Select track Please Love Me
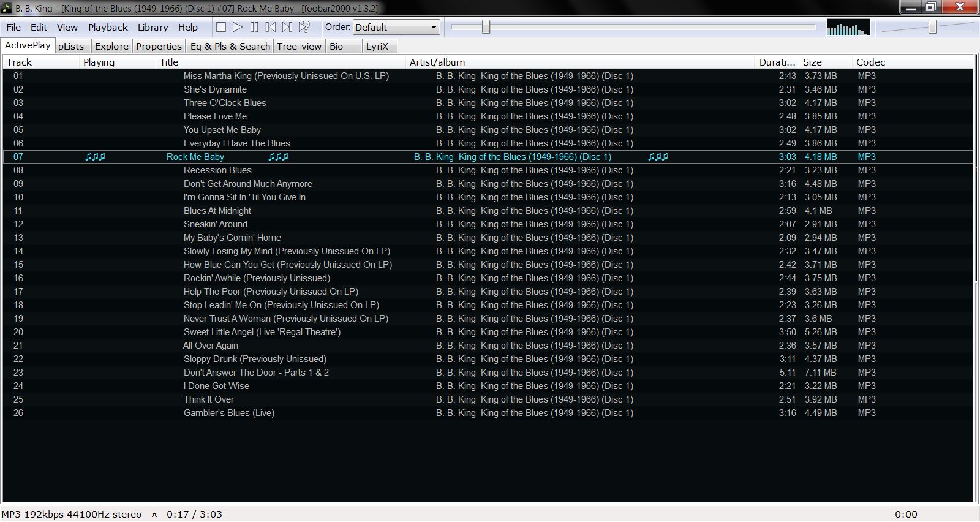 click(488, 116)
